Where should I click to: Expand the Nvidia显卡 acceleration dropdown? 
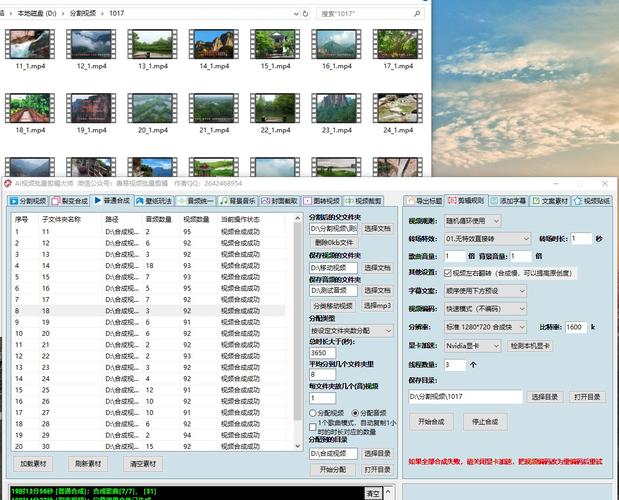(472, 346)
